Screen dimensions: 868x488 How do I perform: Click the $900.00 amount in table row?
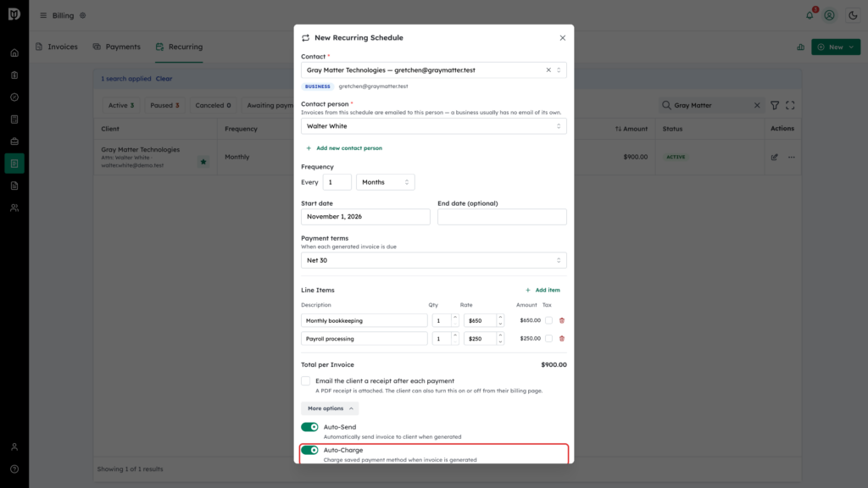pyautogui.click(x=636, y=157)
